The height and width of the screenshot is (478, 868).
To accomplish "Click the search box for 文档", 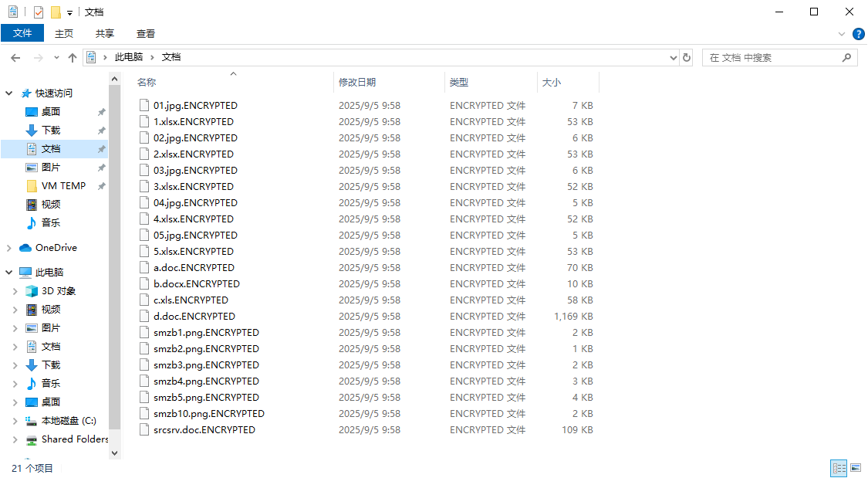I will (x=772, y=57).
